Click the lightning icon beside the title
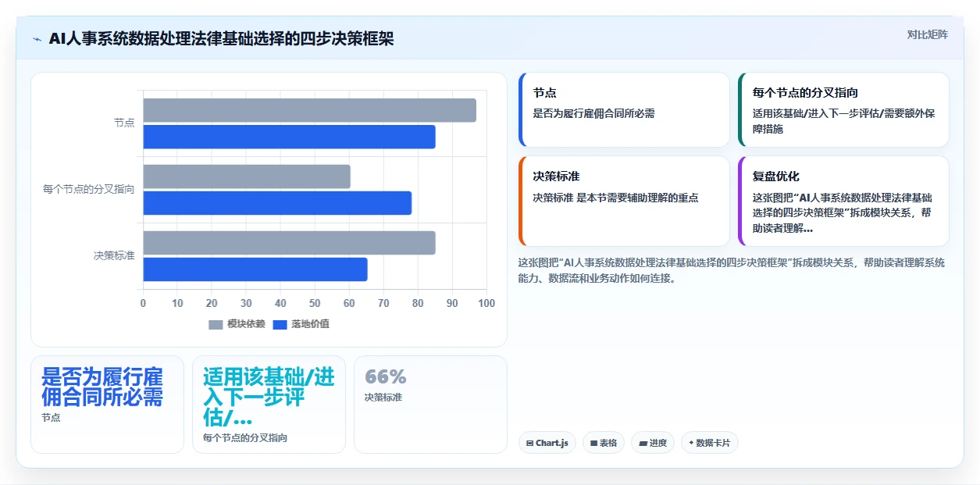Screen dimensions: 980x485 pos(37,39)
